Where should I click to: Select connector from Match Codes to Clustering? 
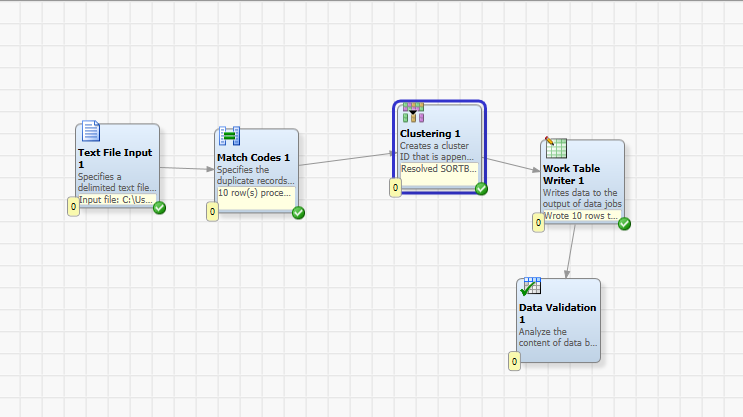(347, 159)
